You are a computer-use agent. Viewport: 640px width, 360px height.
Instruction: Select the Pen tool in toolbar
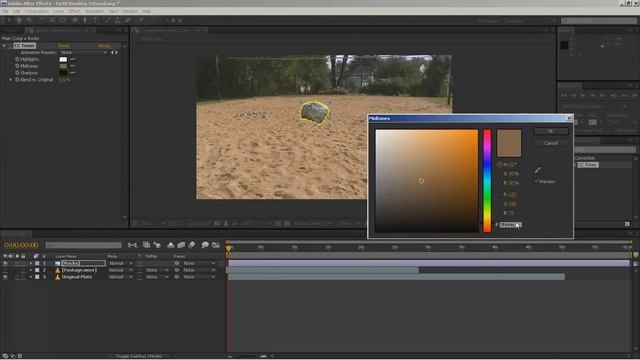[x=85, y=20]
